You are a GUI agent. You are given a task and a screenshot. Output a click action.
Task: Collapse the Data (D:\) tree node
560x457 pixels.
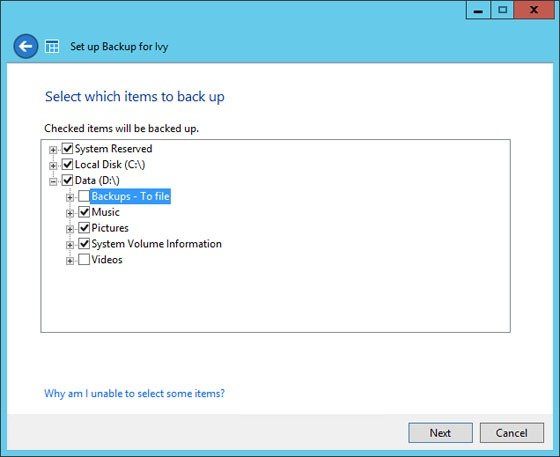[x=53, y=182]
